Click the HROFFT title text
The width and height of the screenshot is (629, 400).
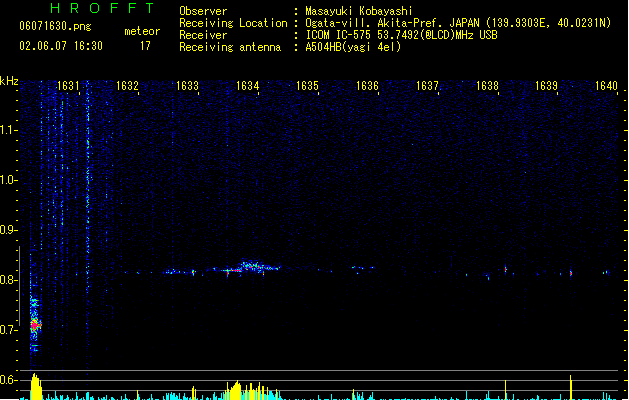click(102, 8)
